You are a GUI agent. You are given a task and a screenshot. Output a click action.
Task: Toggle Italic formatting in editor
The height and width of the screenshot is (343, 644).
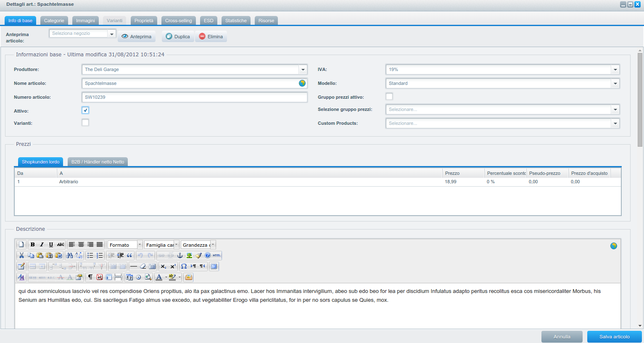(x=42, y=245)
